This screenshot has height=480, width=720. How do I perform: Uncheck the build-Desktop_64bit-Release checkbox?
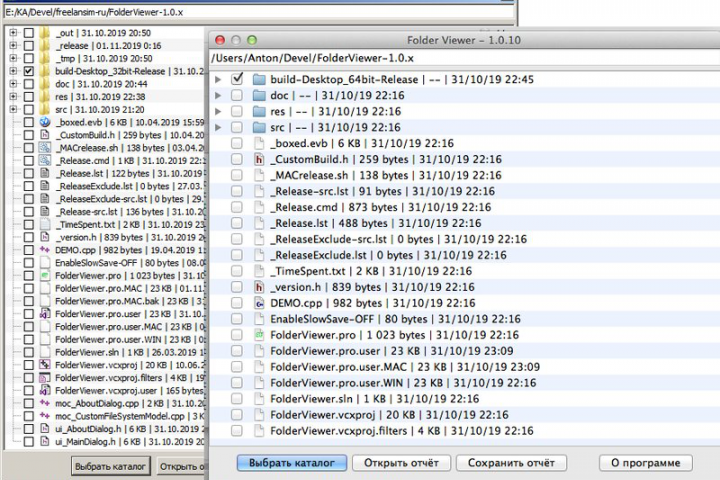237,79
